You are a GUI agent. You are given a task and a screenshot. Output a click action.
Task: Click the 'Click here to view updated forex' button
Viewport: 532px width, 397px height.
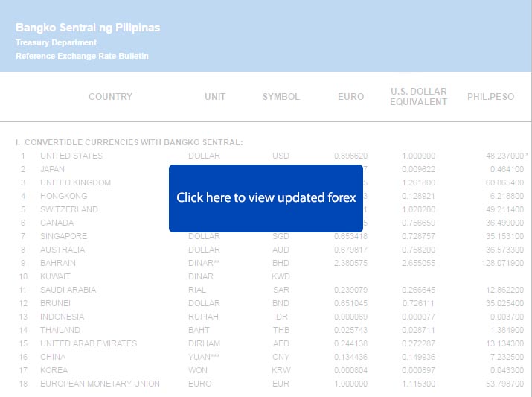point(266,198)
